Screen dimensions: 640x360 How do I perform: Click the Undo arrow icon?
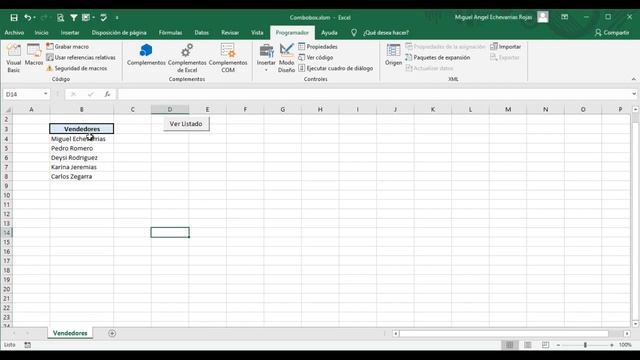(27, 18)
